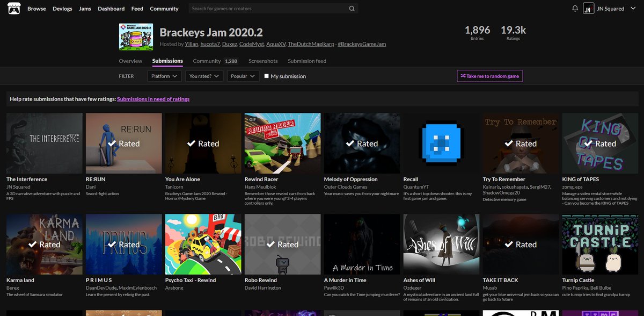
Task: Open TheDutchMagikarp's profile link
Action: [311, 44]
